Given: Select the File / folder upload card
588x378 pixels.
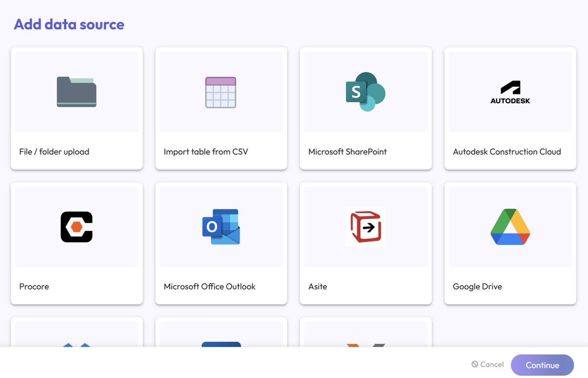Looking at the screenshot, I should point(77,108).
